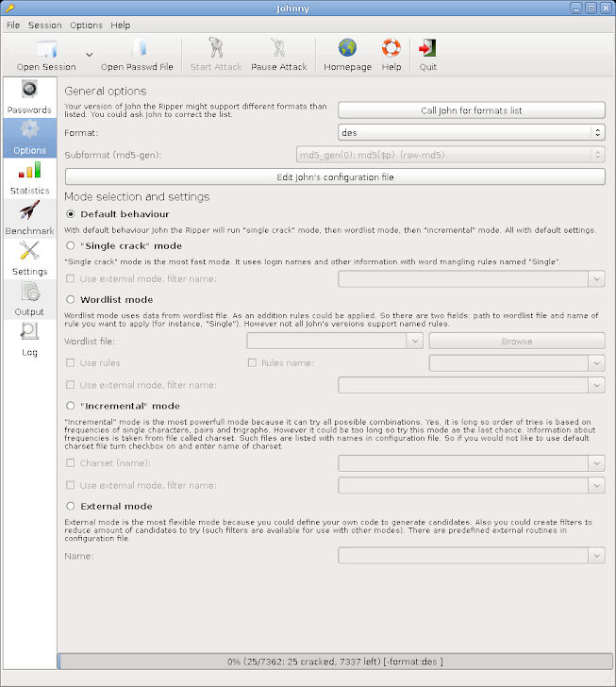Image resolution: width=616 pixels, height=687 pixels.
Task: Click the Pause Attack icon
Action: pyautogui.click(x=278, y=48)
